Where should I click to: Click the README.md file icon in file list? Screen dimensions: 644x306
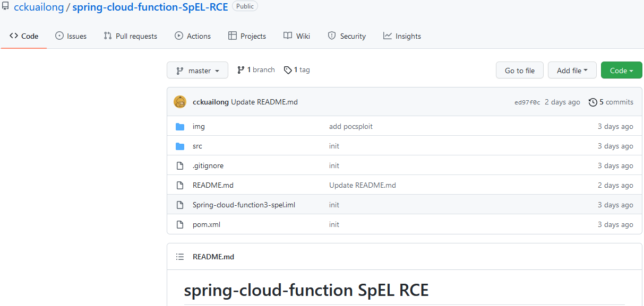pos(180,186)
